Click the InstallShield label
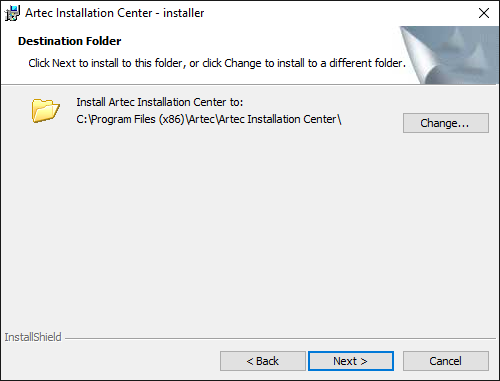Screen dimensions: 500x381 click(33, 337)
